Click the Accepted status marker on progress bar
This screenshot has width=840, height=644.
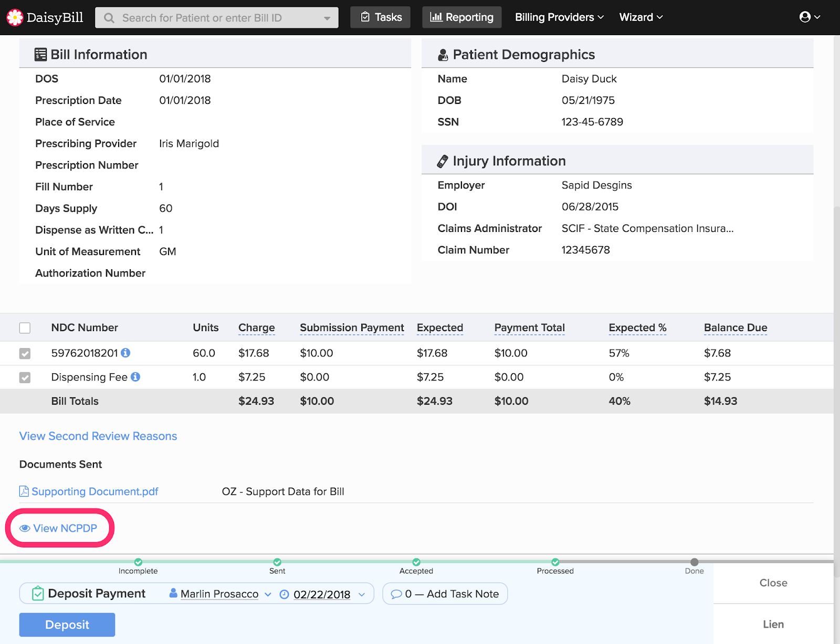click(416, 562)
